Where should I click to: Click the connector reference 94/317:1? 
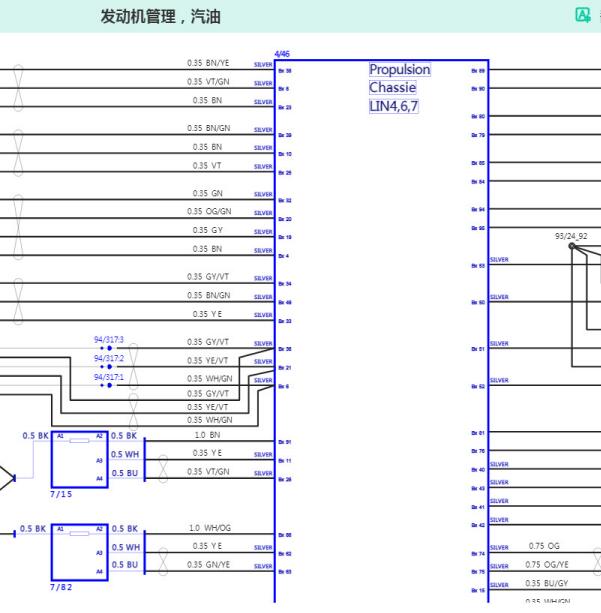[x=109, y=377]
